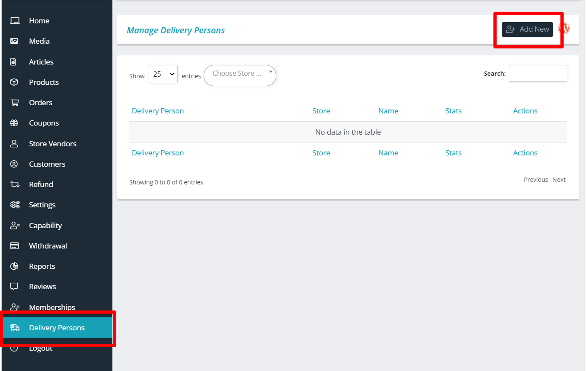Click the 'No data in the table' row
588x371 pixels.
pyautogui.click(x=348, y=132)
